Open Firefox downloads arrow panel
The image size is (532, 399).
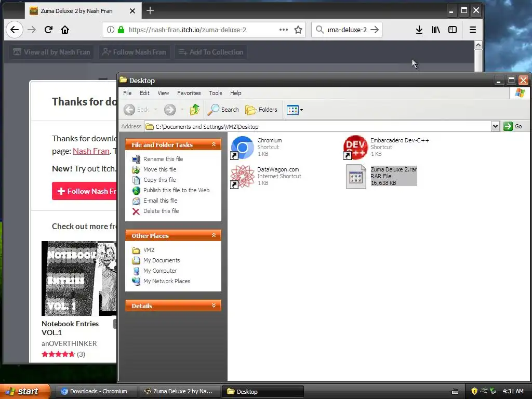419,30
